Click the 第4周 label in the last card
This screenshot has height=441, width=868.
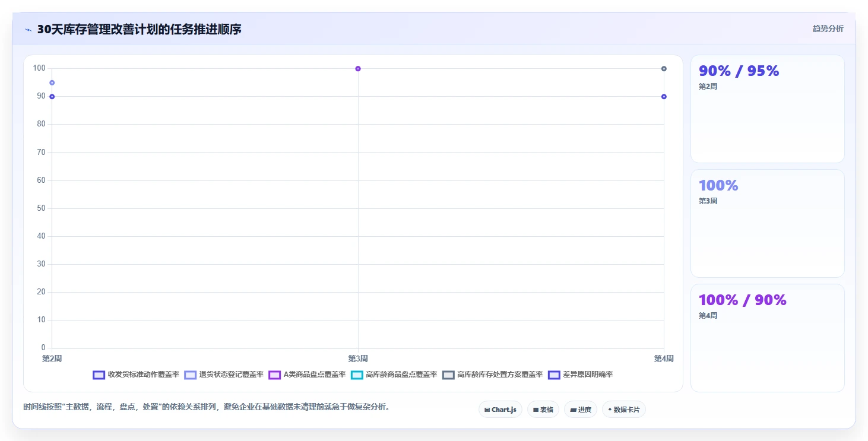(708, 316)
